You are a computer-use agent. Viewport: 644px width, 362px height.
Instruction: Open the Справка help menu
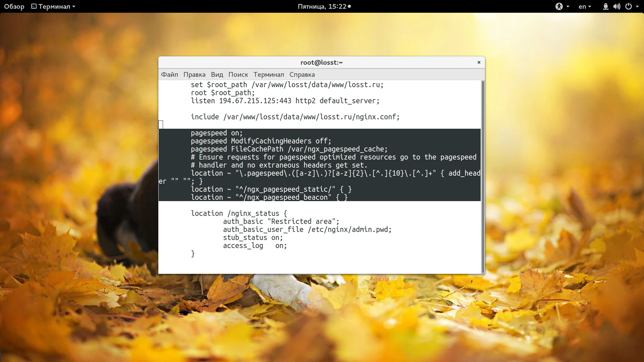coord(302,74)
